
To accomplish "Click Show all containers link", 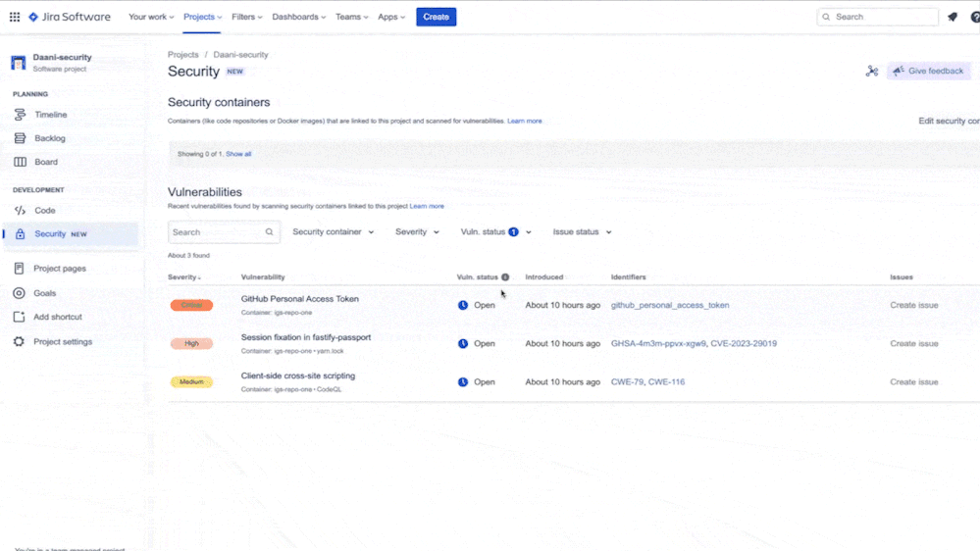I will [238, 154].
